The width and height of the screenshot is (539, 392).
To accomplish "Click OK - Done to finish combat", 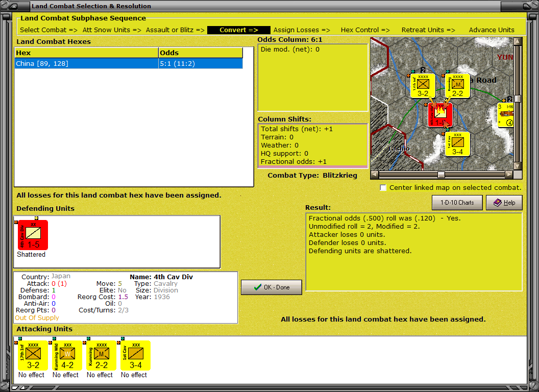I will pyautogui.click(x=272, y=287).
